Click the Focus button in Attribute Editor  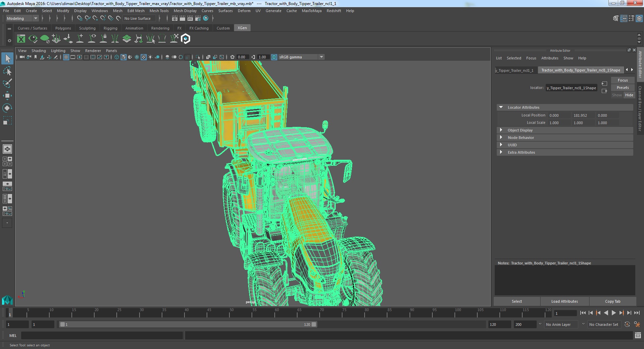623,80
